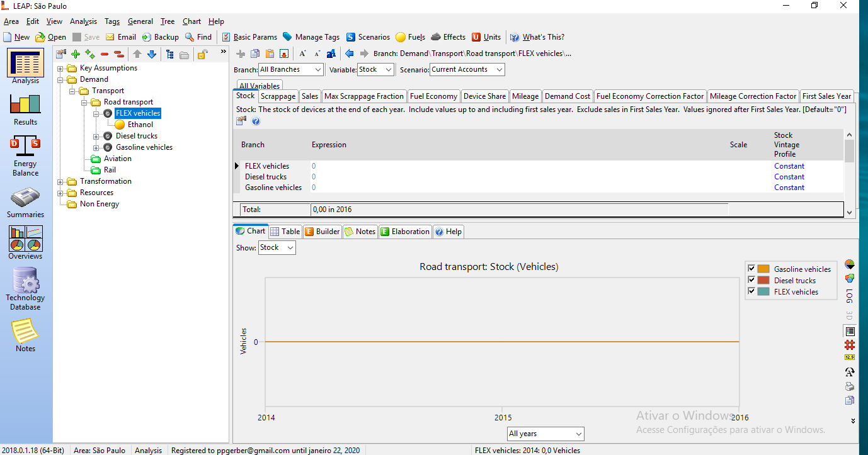868x455 pixels.
Task: Move branch down with blue arrow
Action: tap(152, 54)
